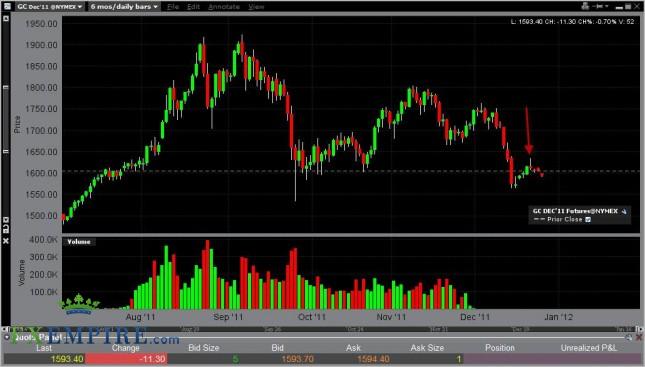Close the Volume panel with the X icon
This screenshot has width=645, height=367.
(6, 241)
